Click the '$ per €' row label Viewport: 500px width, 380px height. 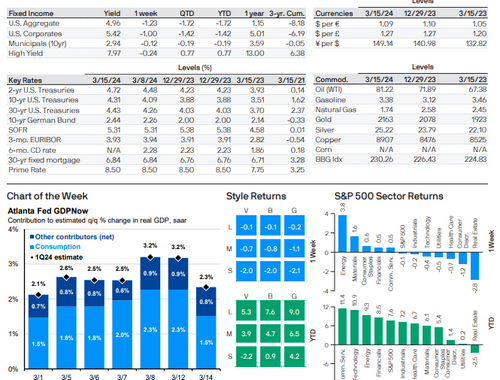tap(327, 24)
